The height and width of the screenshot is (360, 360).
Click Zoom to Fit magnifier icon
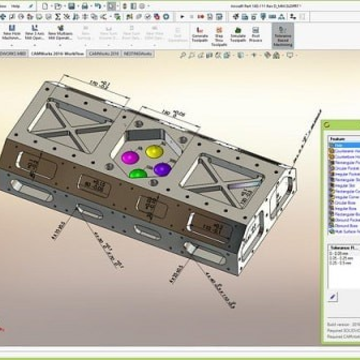click(183, 56)
